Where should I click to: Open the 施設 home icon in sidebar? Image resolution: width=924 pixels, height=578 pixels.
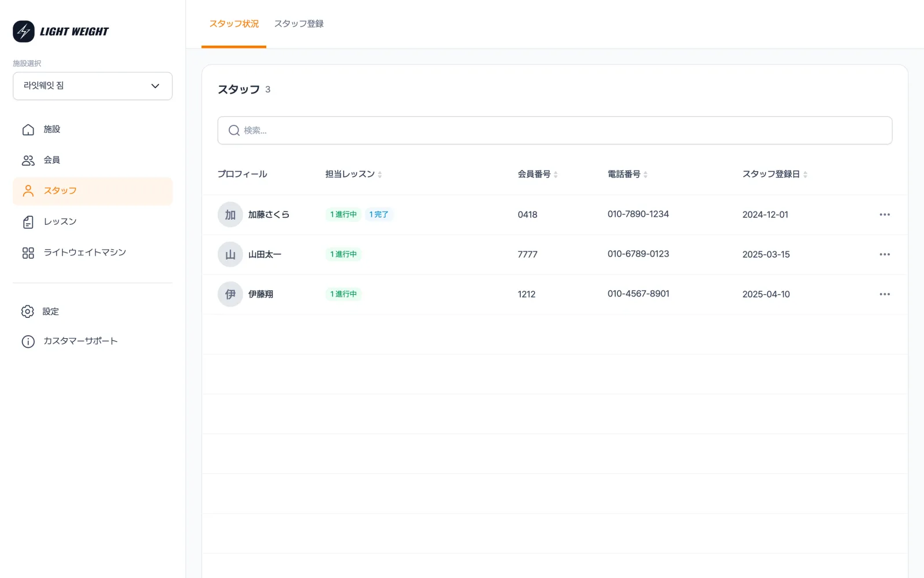pos(28,129)
